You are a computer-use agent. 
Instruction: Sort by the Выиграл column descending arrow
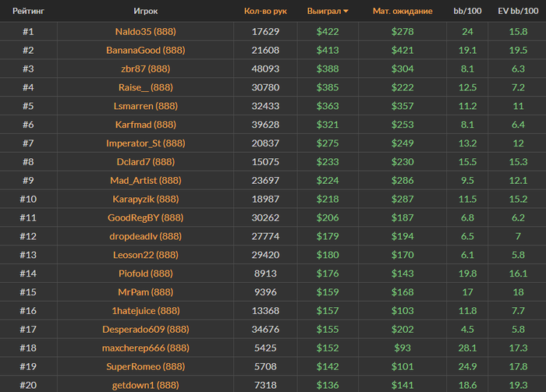pyautogui.click(x=346, y=11)
